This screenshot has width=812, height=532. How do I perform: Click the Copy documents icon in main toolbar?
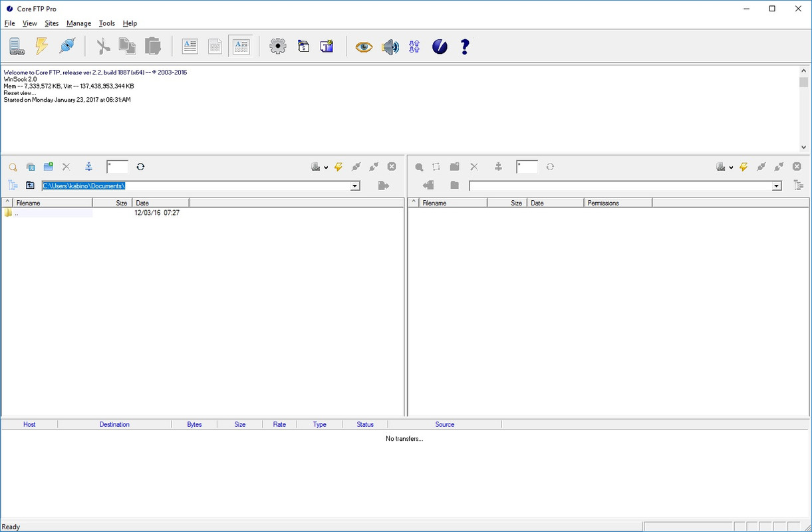tap(128, 46)
